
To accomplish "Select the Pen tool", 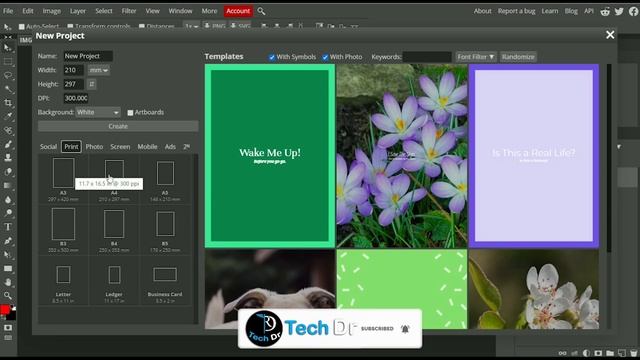I will (8, 241).
